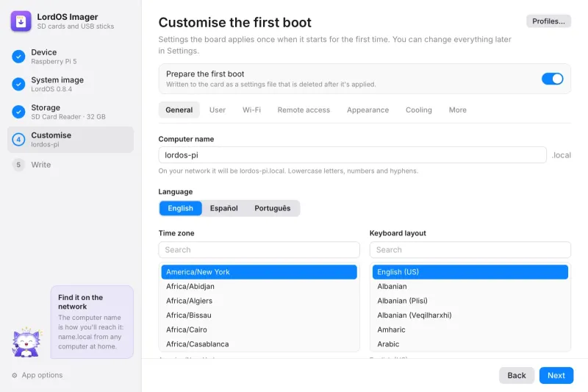
Task: Select English language option
Action: click(x=180, y=208)
